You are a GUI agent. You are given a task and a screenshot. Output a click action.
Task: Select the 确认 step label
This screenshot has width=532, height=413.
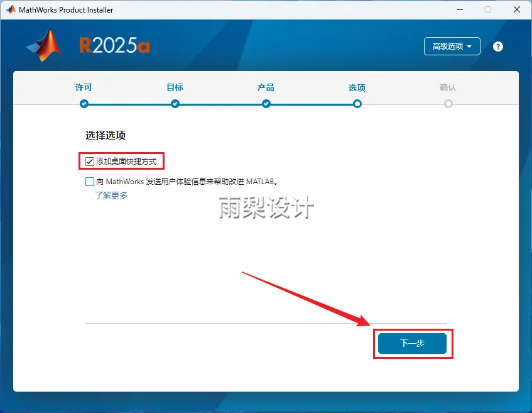pyautogui.click(x=448, y=87)
